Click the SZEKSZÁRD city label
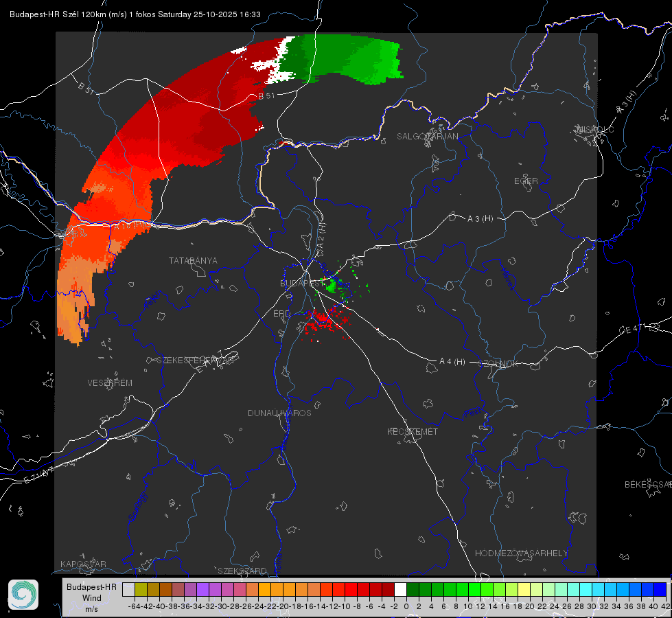The height and width of the screenshot is (618, 672). [242, 571]
